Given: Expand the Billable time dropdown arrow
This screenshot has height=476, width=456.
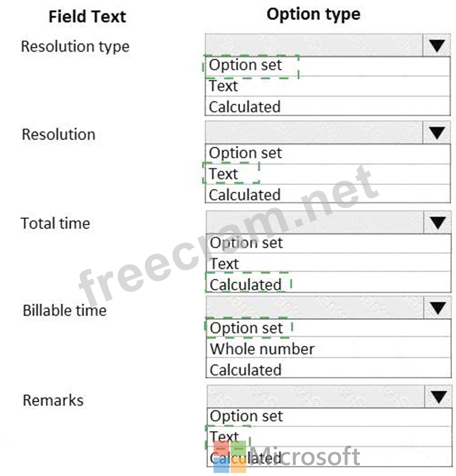Looking at the screenshot, I should [438, 308].
